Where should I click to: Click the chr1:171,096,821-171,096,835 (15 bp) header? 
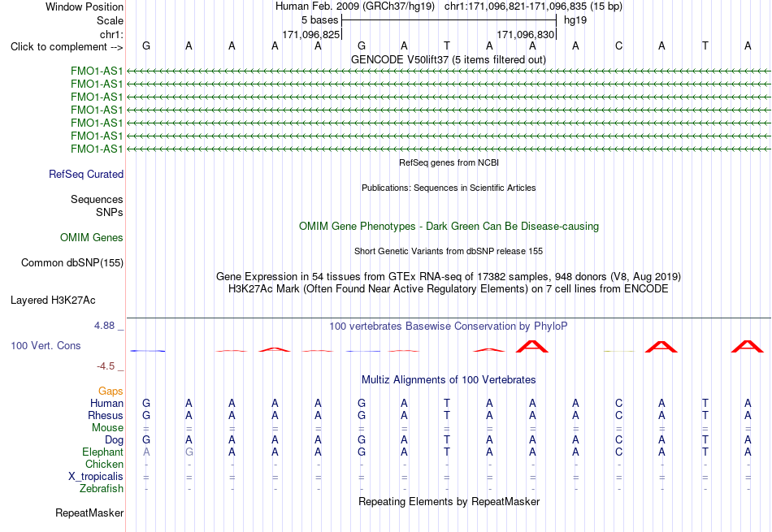tap(533, 6)
